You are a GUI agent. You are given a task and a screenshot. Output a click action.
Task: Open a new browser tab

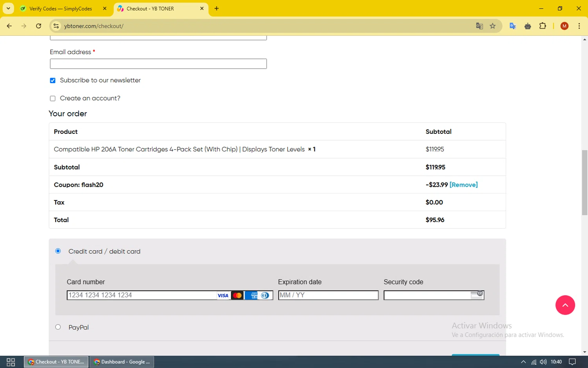tap(216, 9)
